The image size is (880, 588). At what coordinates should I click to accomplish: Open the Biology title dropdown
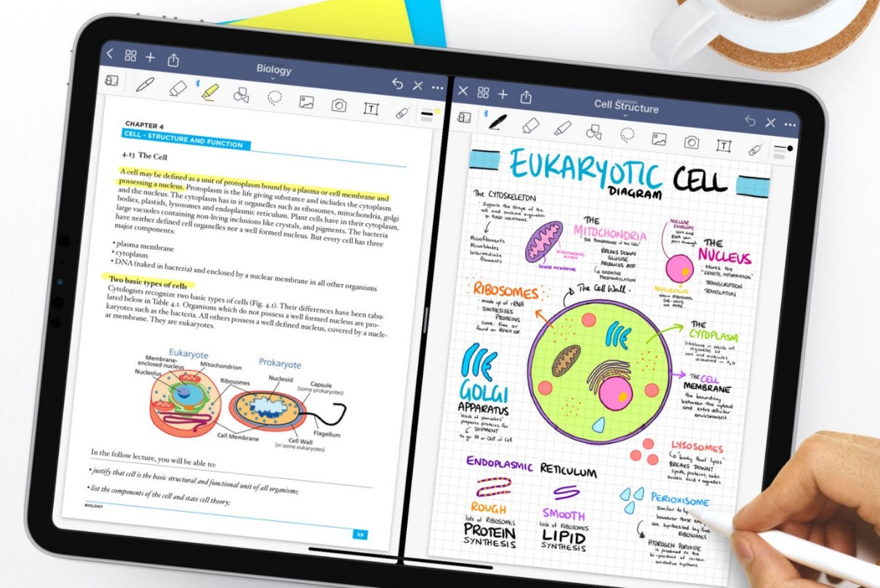273,71
